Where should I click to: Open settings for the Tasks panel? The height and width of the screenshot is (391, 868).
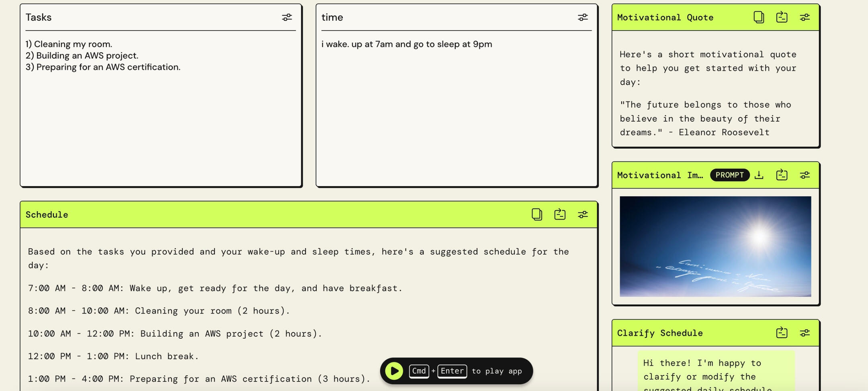tap(287, 17)
